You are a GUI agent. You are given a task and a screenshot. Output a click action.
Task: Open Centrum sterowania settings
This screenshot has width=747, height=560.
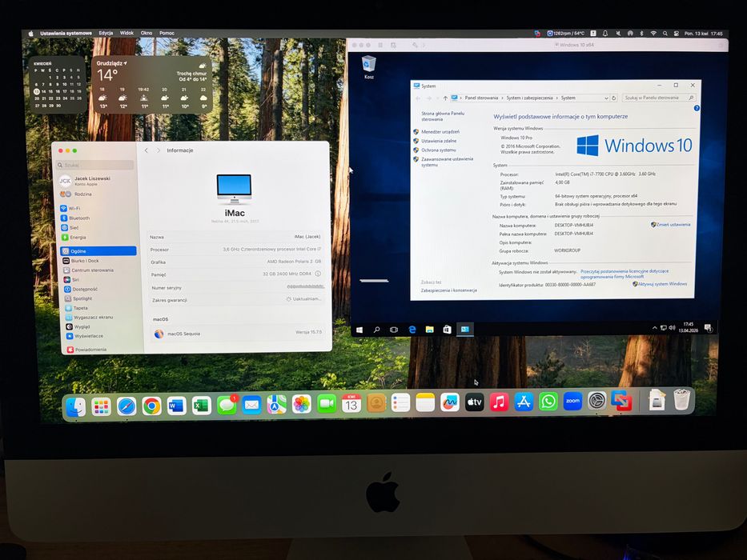click(x=89, y=270)
